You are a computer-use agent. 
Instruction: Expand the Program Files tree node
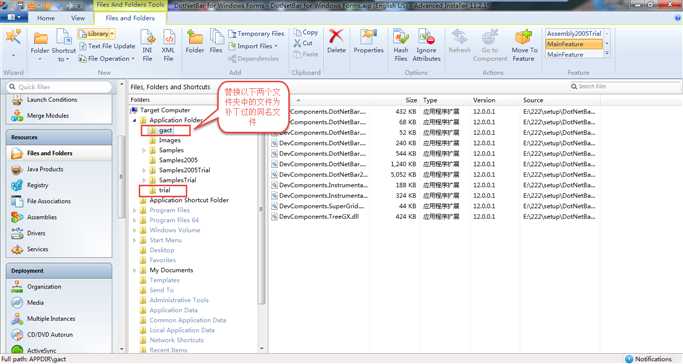135,210
